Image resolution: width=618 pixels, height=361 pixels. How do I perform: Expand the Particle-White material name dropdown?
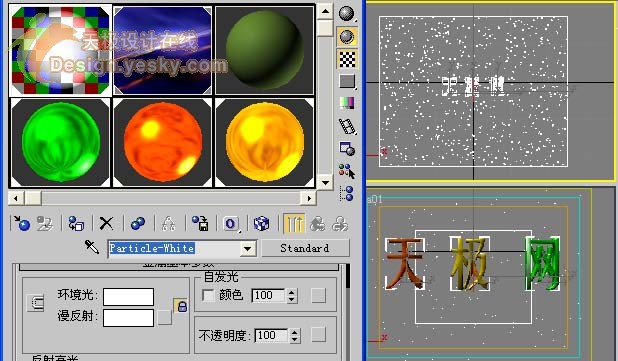click(x=248, y=249)
